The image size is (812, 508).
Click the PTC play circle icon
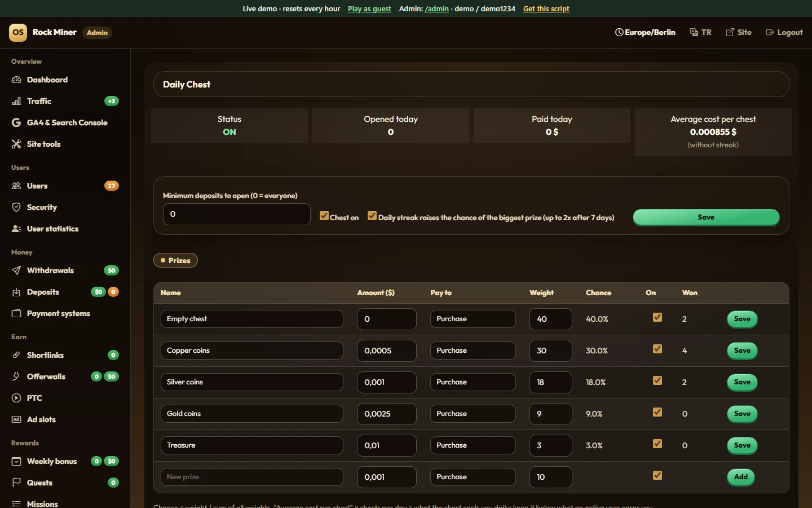[16, 398]
